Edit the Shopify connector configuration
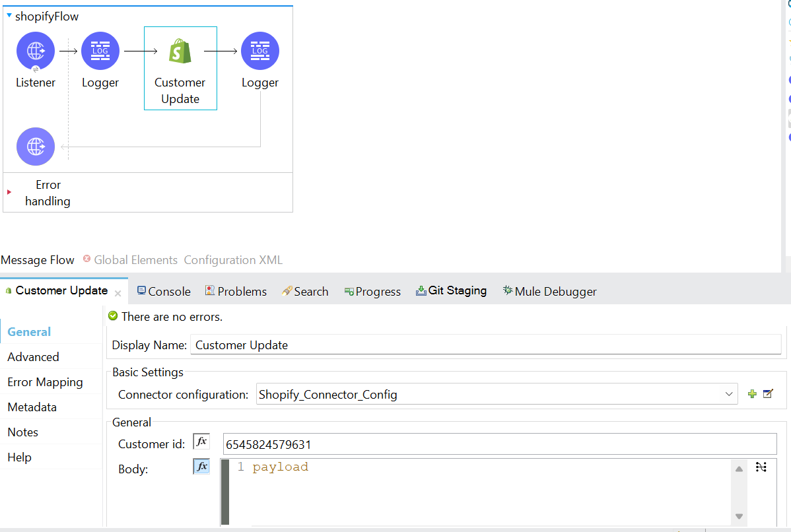 (x=768, y=394)
